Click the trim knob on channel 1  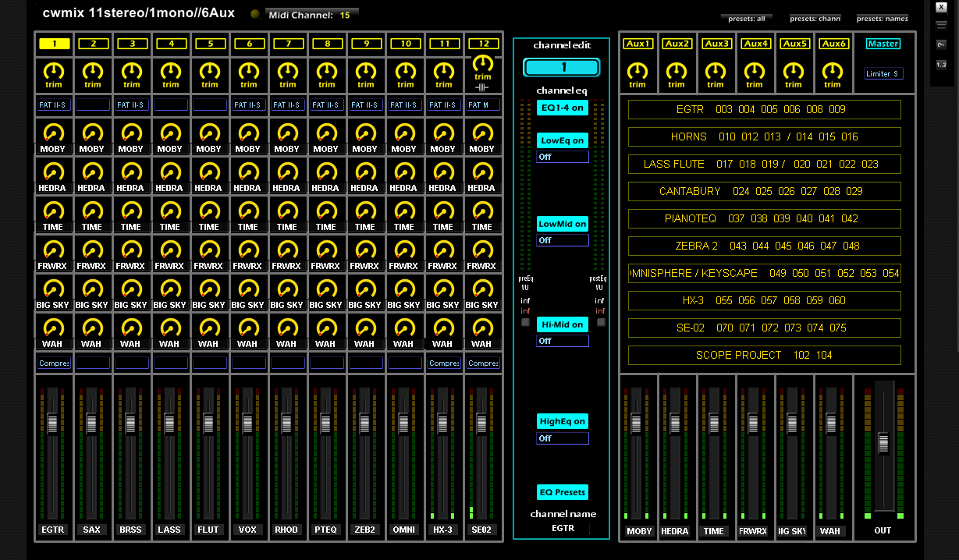[x=54, y=71]
